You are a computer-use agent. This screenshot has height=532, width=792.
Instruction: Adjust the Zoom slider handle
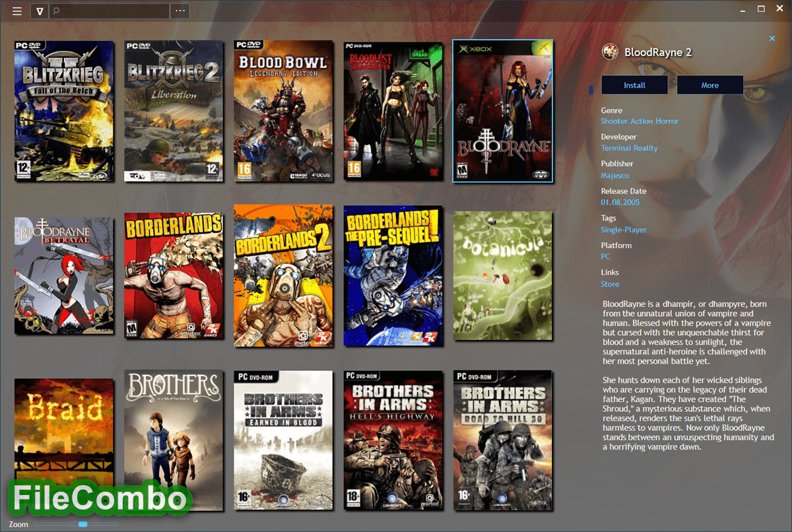[82, 524]
